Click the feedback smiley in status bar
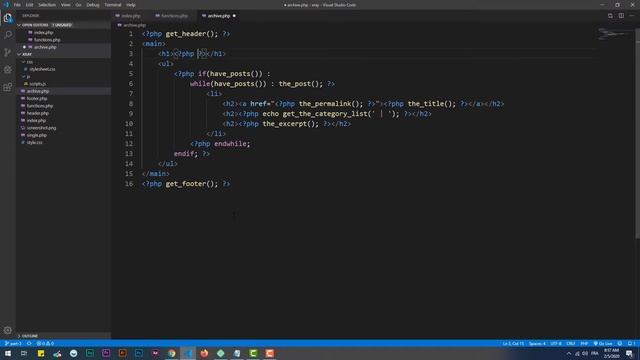640x360 pixels. [x=620, y=344]
